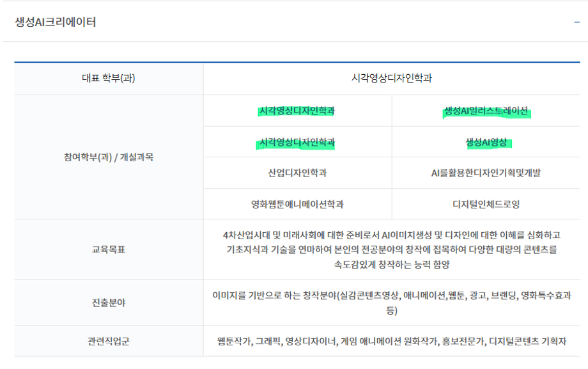Click highlighted 시각영상디자인학과 beside 생성AI일러스트레이션

coord(297,111)
